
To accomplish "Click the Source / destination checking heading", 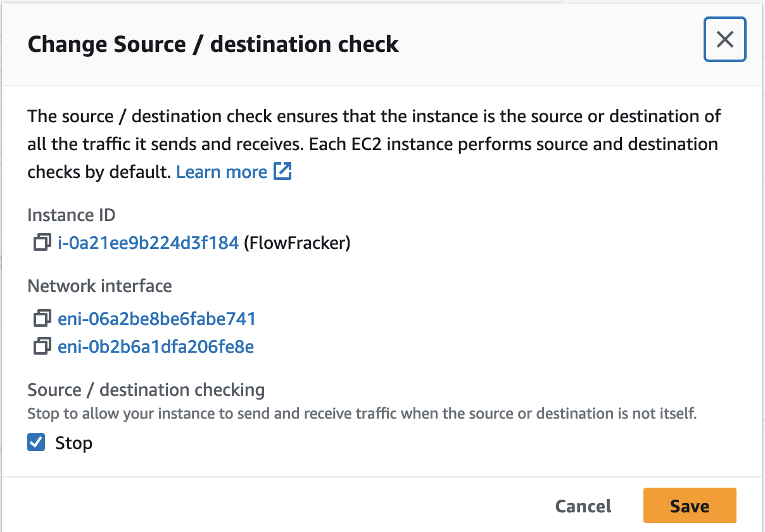I will pos(146,389).
